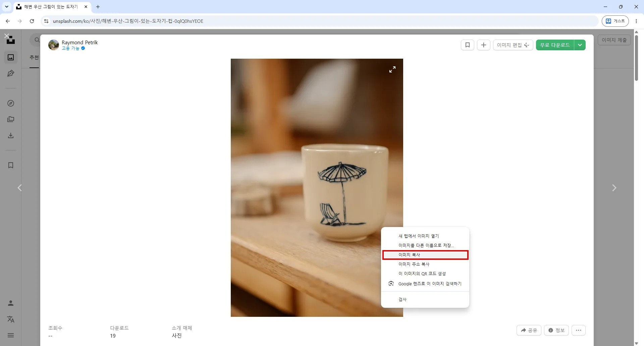Close the photo modal with the X icon
The height and width of the screenshot is (346, 644).
click(x=7, y=36)
